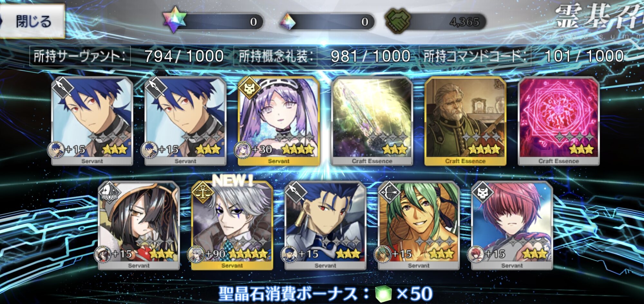Select the first blue-haired Lancer servant card

[92, 121]
